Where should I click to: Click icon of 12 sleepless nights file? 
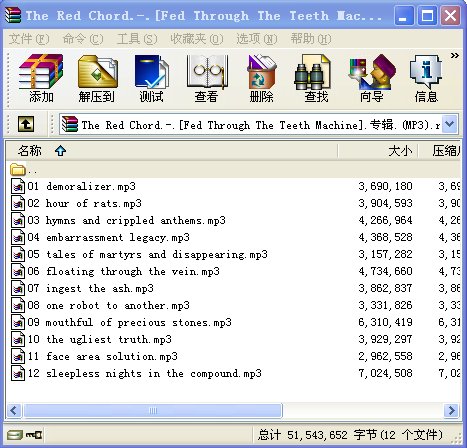[x=18, y=373]
